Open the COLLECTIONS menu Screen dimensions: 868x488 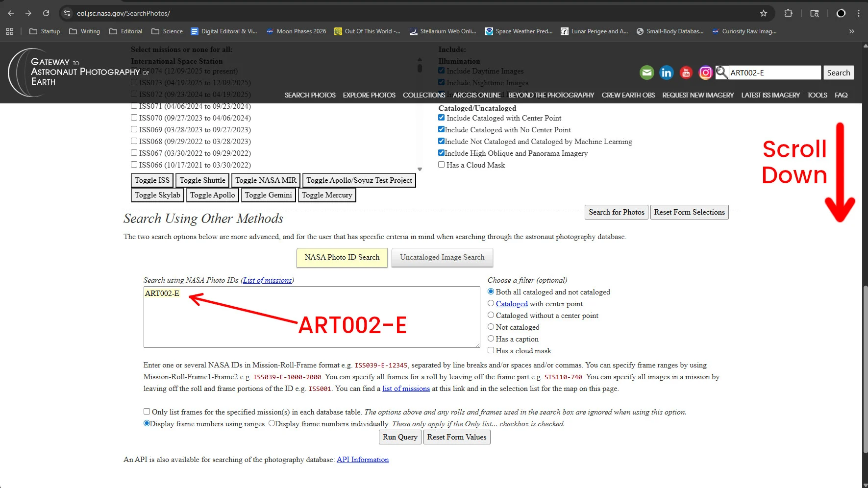coord(424,95)
